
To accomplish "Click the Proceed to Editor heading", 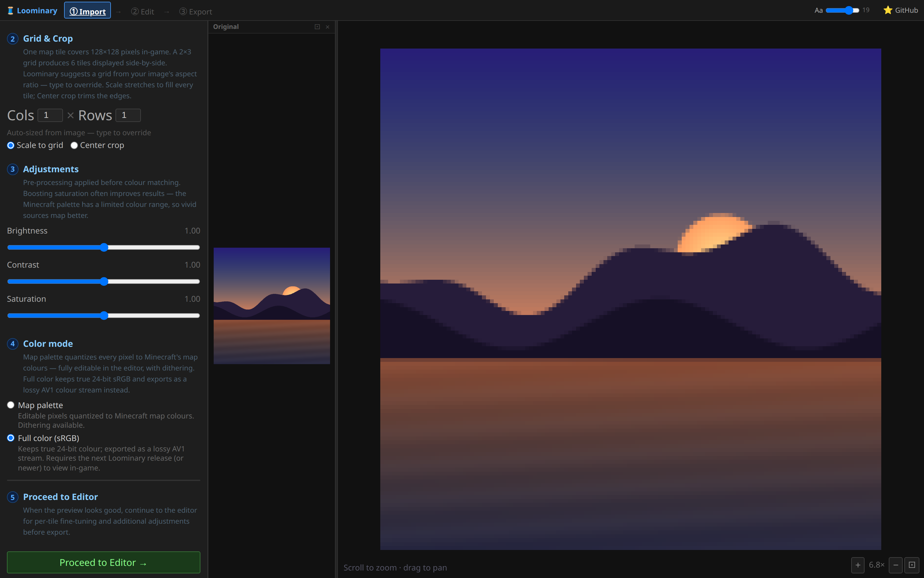I will 60,497.
